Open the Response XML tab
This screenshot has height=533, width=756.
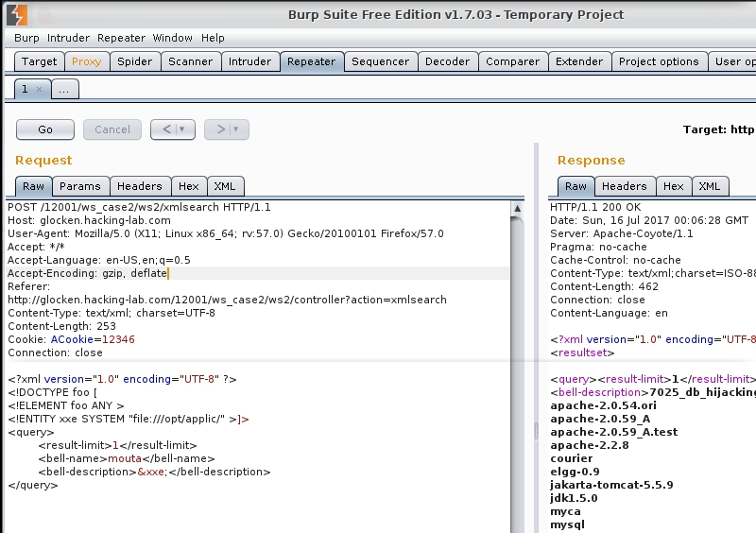click(710, 186)
